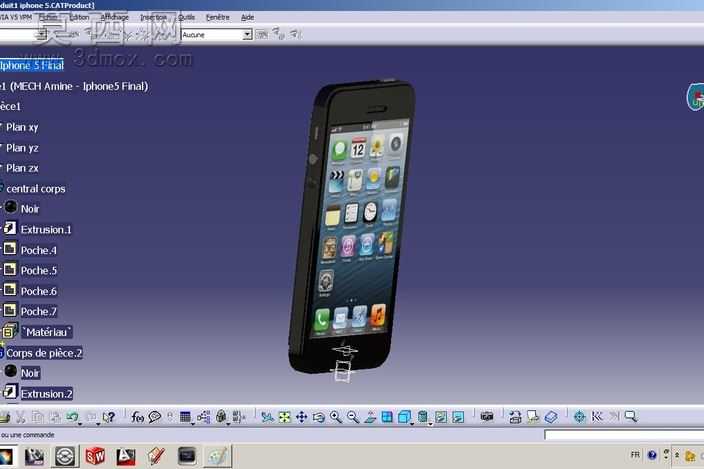Click the blue help icon in system tray
The image size is (704, 469).
pyautogui.click(x=652, y=455)
